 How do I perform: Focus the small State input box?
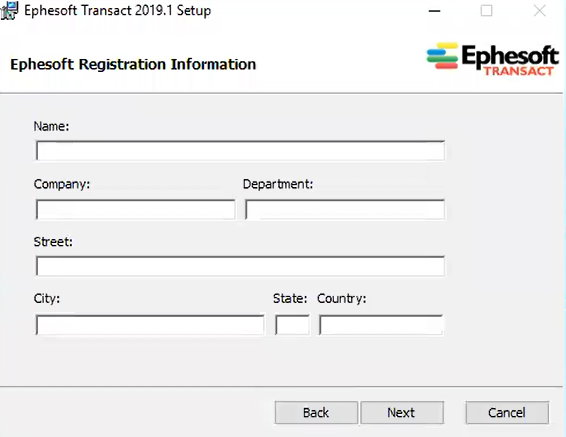pyautogui.click(x=292, y=325)
